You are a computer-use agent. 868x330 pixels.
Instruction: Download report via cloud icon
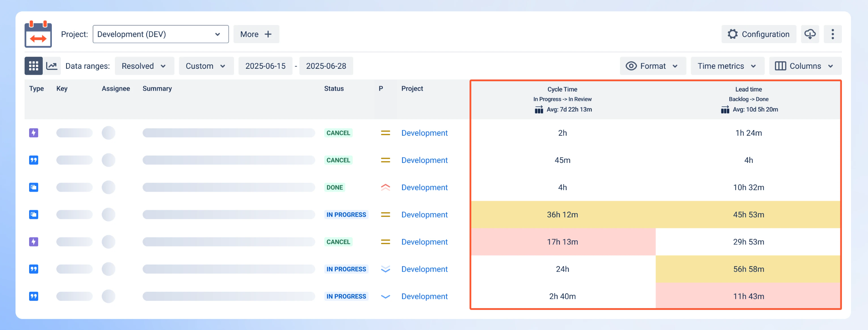(810, 34)
